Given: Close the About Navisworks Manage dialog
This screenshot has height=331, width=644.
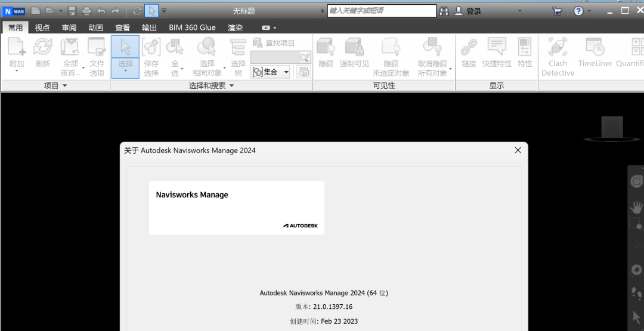Looking at the screenshot, I should click(518, 150).
